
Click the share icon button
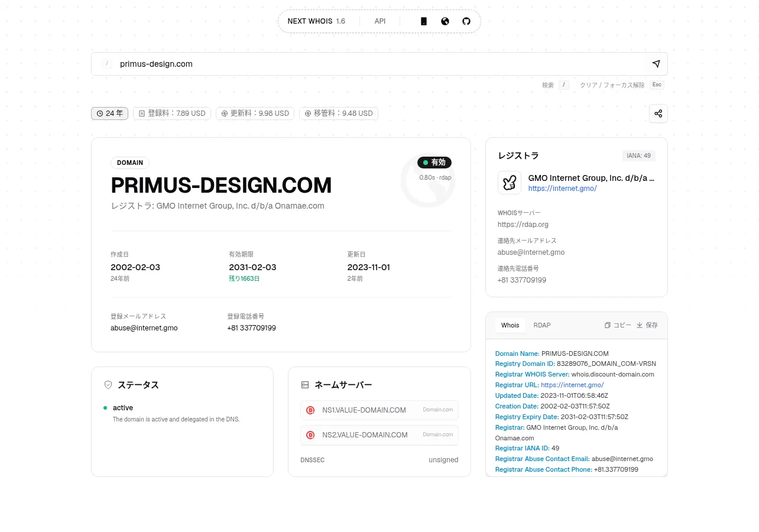tap(659, 113)
